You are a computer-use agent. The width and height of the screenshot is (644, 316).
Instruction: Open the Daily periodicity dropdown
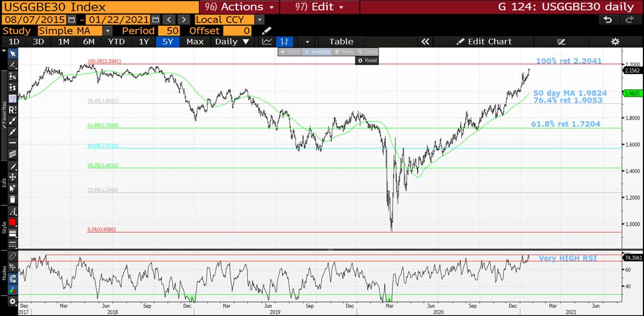[x=232, y=42]
